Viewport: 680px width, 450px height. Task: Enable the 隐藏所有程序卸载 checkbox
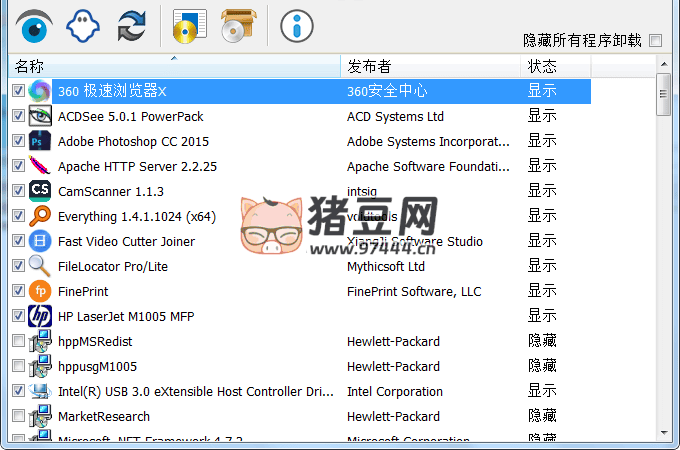pyautogui.click(x=655, y=41)
